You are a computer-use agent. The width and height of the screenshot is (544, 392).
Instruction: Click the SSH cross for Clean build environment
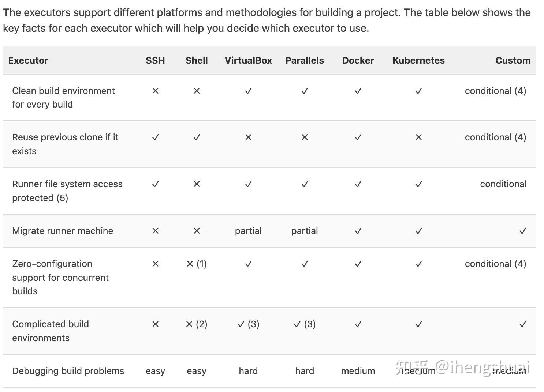click(155, 91)
